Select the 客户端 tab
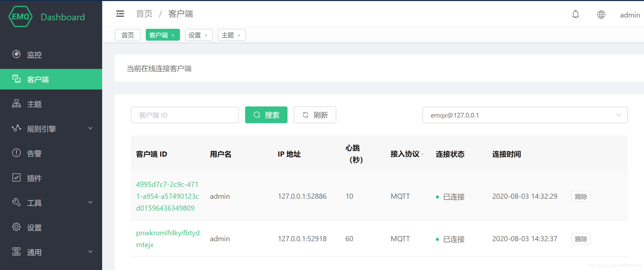The image size is (644, 270). click(x=163, y=35)
